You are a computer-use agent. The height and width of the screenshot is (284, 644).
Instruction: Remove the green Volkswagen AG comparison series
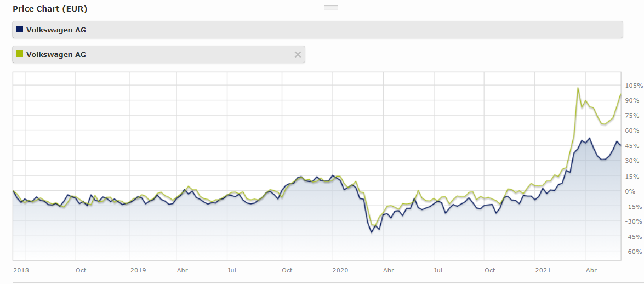click(x=298, y=54)
